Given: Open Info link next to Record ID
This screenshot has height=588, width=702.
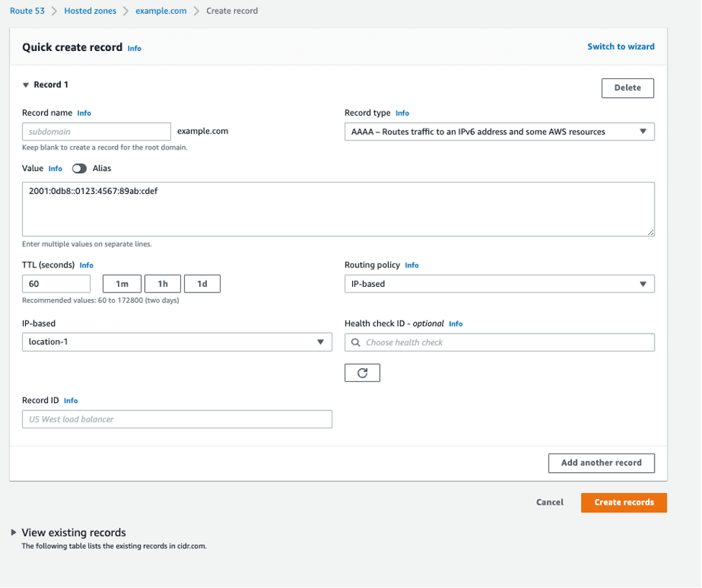Looking at the screenshot, I should [70, 401].
